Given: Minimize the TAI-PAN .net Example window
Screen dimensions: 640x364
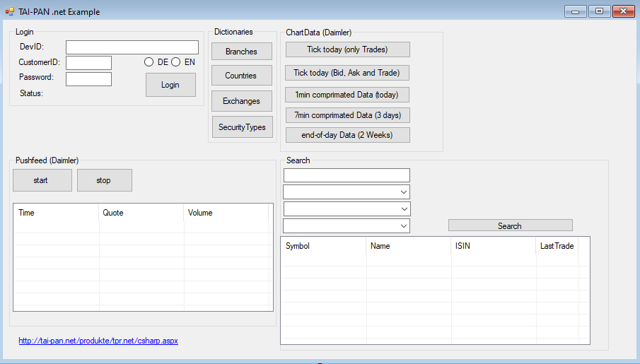Looking at the screenshot, I should [x=576, y=11].
